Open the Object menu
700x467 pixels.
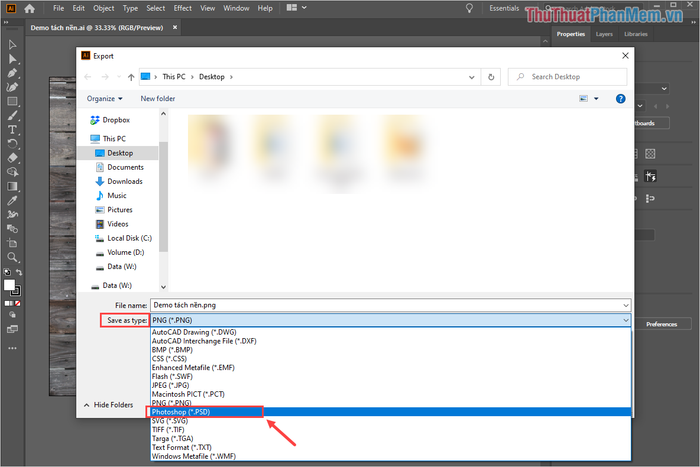tap(104, 8)
